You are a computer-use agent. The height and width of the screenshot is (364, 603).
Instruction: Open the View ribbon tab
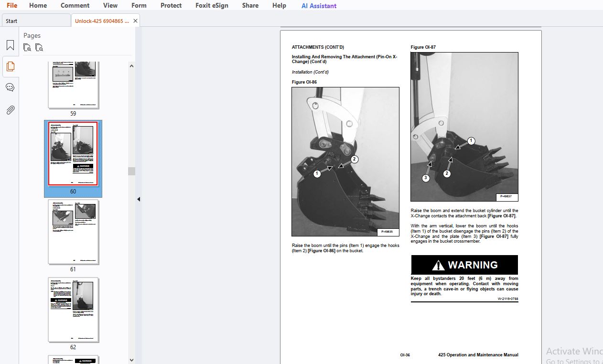point(110,5)
